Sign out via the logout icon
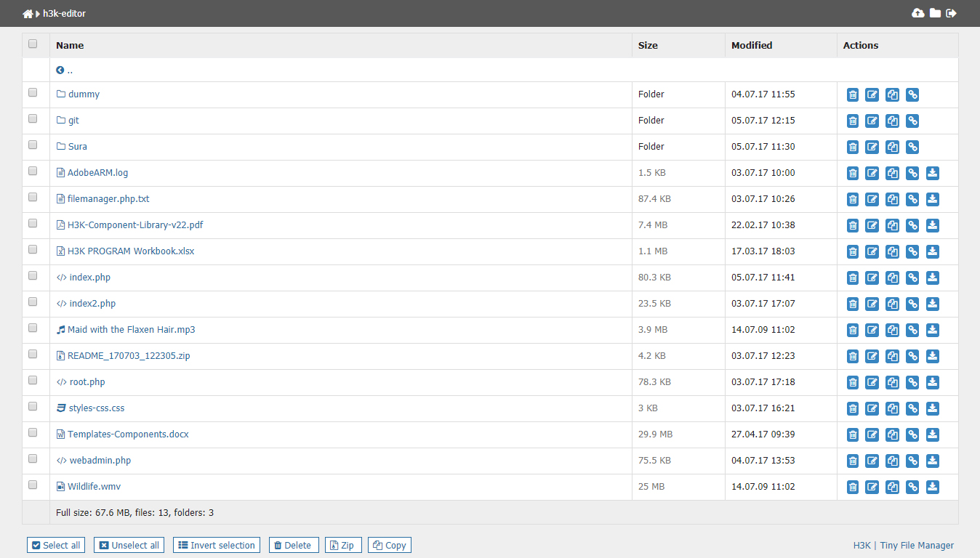The height and width of the screenshot is (558, 980). click(x=952, y=13)
